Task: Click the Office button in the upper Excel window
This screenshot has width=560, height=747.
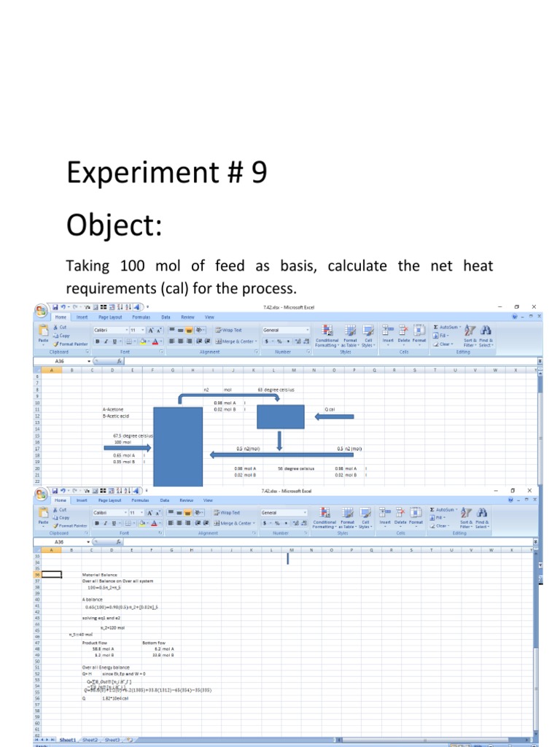Action: pos(41,311)
